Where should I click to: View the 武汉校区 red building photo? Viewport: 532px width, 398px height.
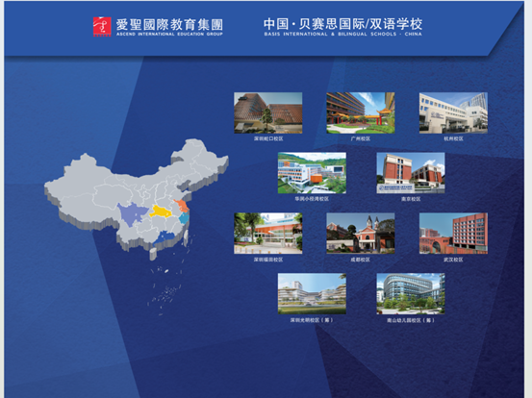pos(453,234)
